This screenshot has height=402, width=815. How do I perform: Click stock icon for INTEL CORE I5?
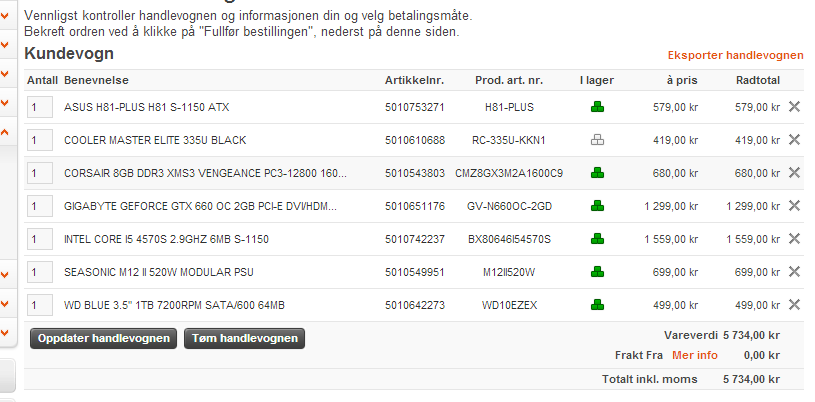(597, 239)
